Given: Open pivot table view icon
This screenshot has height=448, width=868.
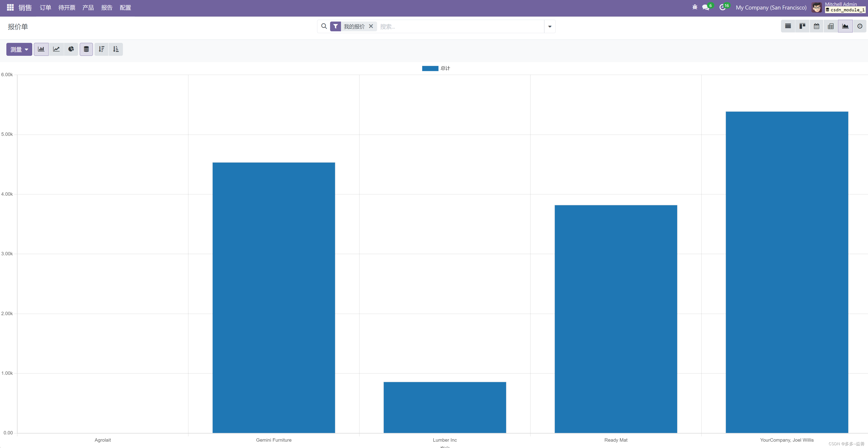Looking at the screenshot, I should tap(831, 26).
